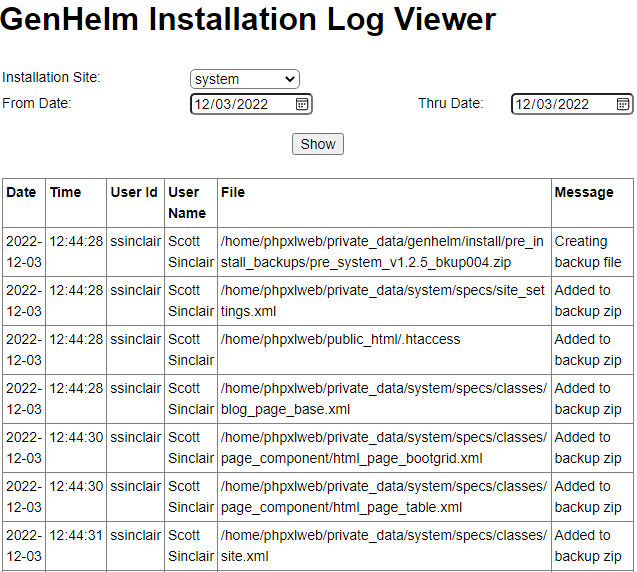This screenshot has width=637, height=572.
Task: Click the "Creating backup file" message cell
Action: (588, 252)
